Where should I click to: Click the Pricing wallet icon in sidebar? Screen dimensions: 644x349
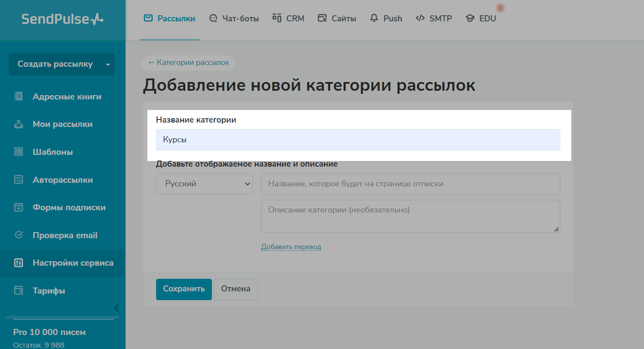point(18,291)
